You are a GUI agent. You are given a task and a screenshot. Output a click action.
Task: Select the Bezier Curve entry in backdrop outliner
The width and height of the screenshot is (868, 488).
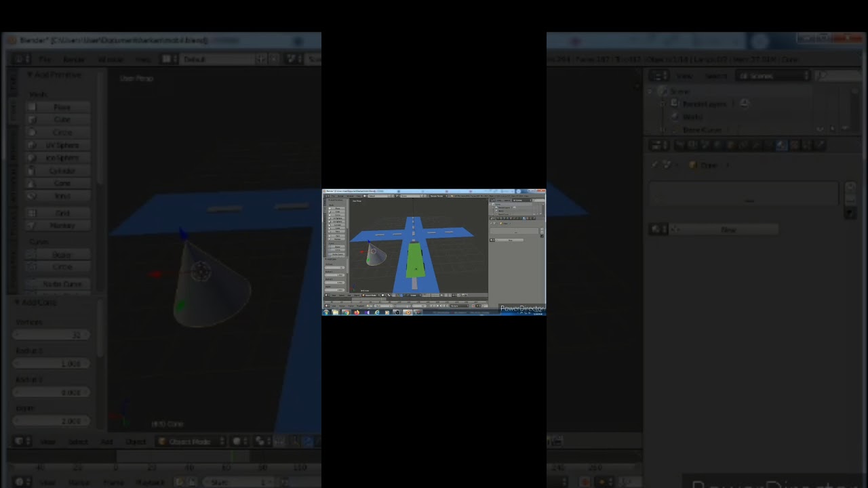coord(701,129)
